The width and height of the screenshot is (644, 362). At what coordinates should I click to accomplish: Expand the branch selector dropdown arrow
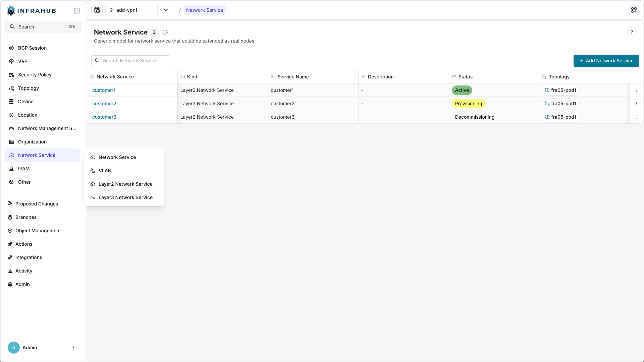coord(166,10)
